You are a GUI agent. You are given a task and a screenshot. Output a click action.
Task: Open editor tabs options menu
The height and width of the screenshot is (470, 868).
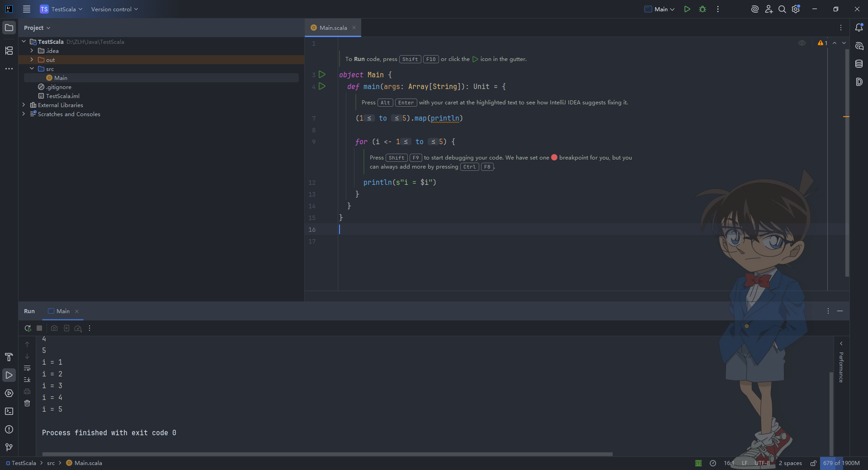[841, 28]
